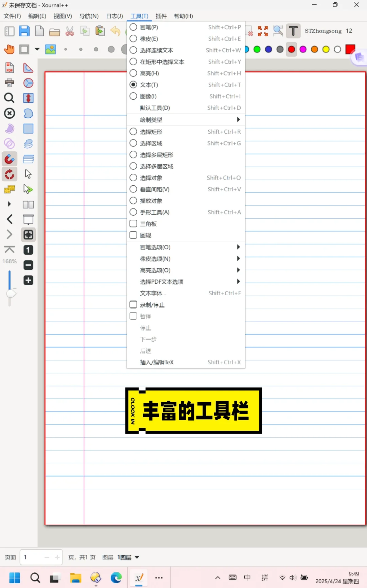Toggle the sidebar panel icon
The height and width of the screenshot is (588, 367).
click(x=10, y=31)
